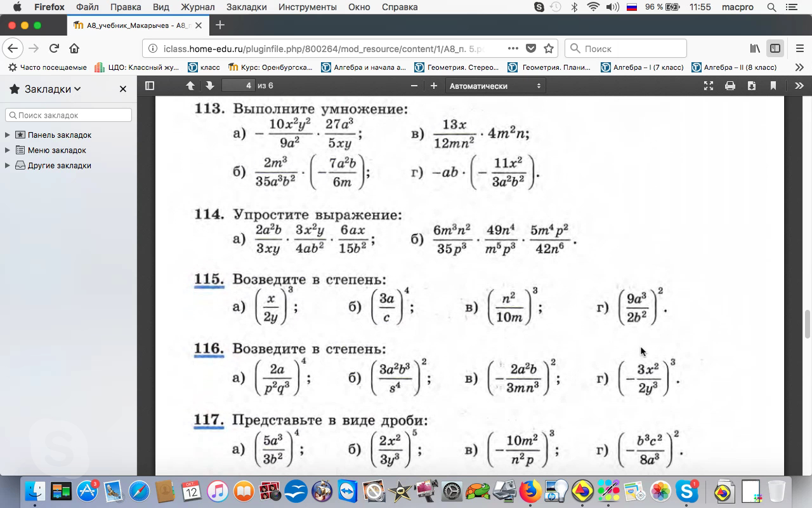Click the "Поиск" search box

tap(625, 48)
